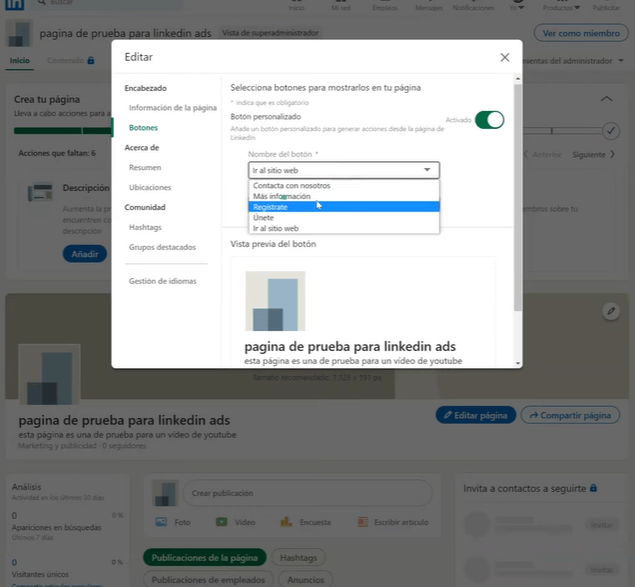Click the 'Editar página' button
This screenshot has width=635, height=587.
[x=475, y=415]
